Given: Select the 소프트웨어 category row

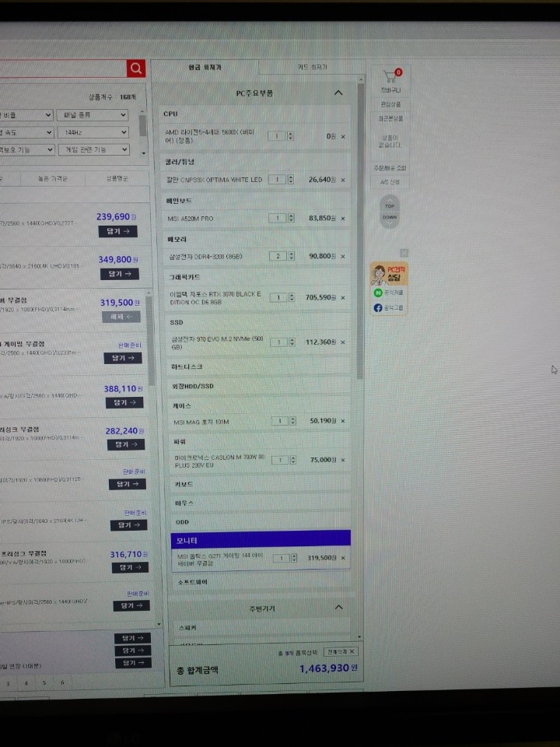Looking at the screenshot, I should (261, 582).
